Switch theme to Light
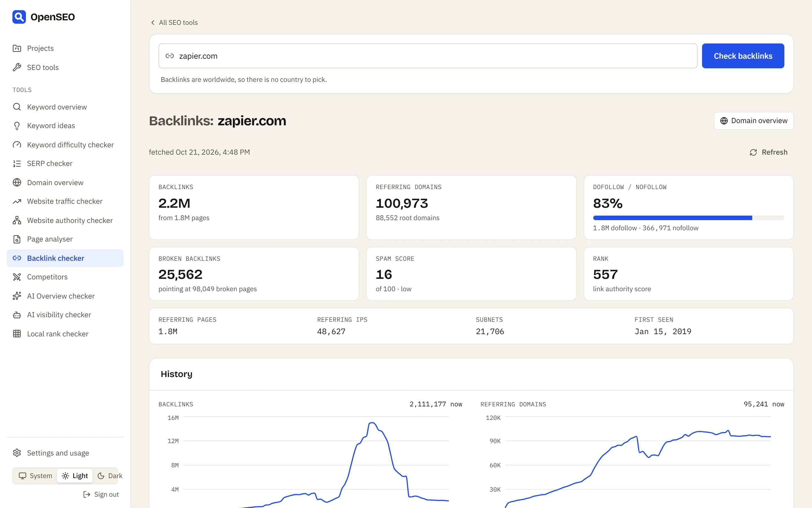This screenshot has width=812, height=508. tap(75, 476)
